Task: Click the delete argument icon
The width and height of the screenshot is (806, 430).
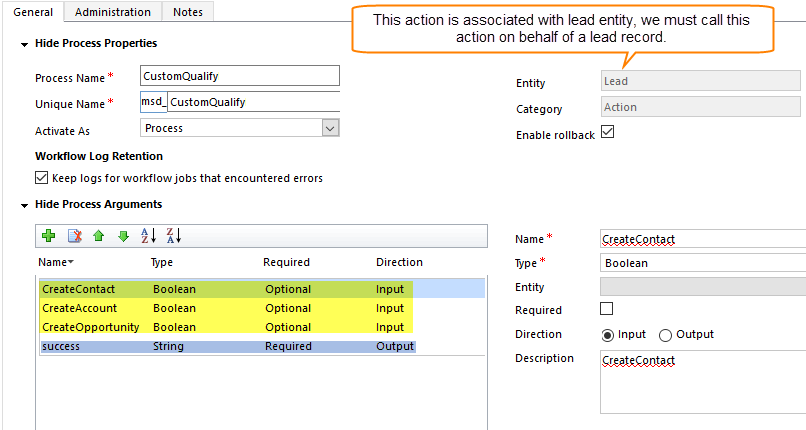Action: point(74,236)
